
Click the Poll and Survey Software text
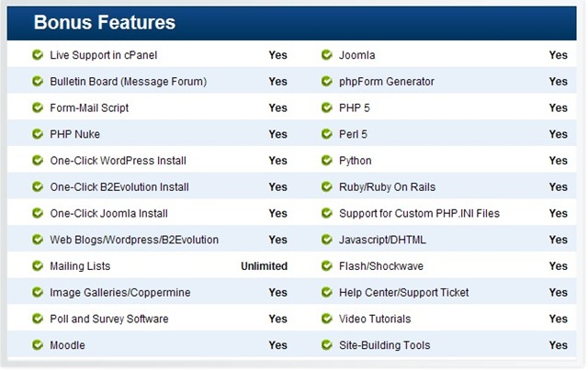pos(109,319)
